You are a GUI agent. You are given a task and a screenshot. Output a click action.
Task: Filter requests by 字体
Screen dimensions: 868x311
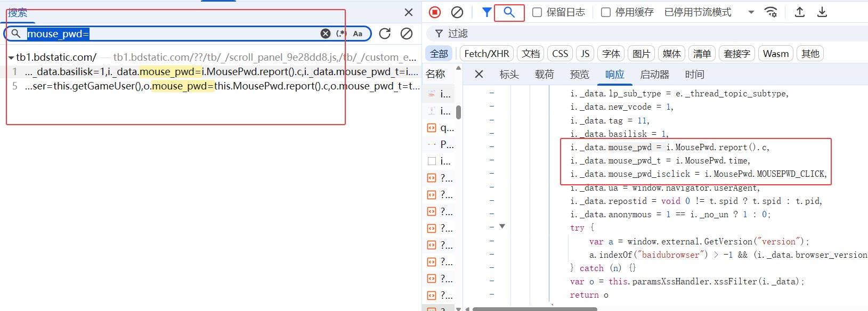[611, 54]
